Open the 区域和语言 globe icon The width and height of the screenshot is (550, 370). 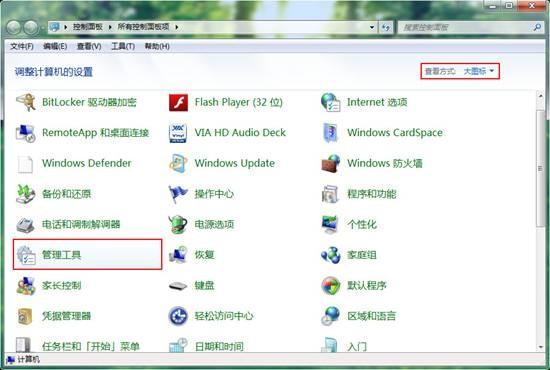pos(330,316)
